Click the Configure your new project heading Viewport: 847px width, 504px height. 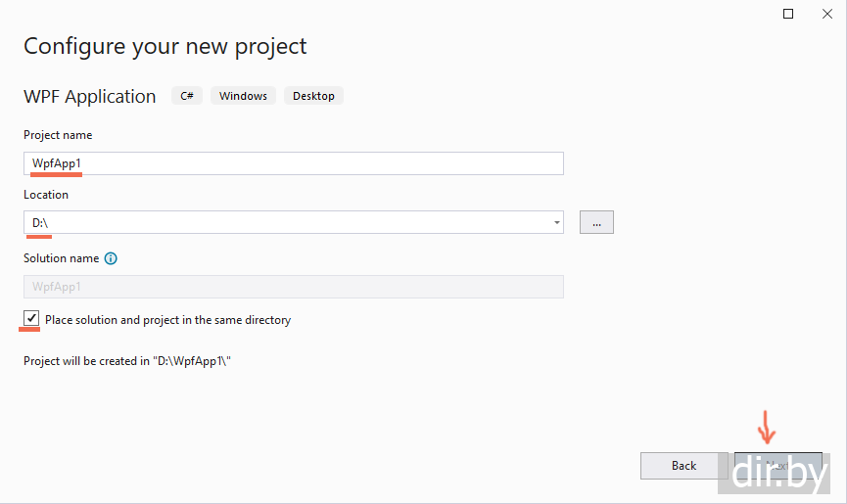coord(165,46)
